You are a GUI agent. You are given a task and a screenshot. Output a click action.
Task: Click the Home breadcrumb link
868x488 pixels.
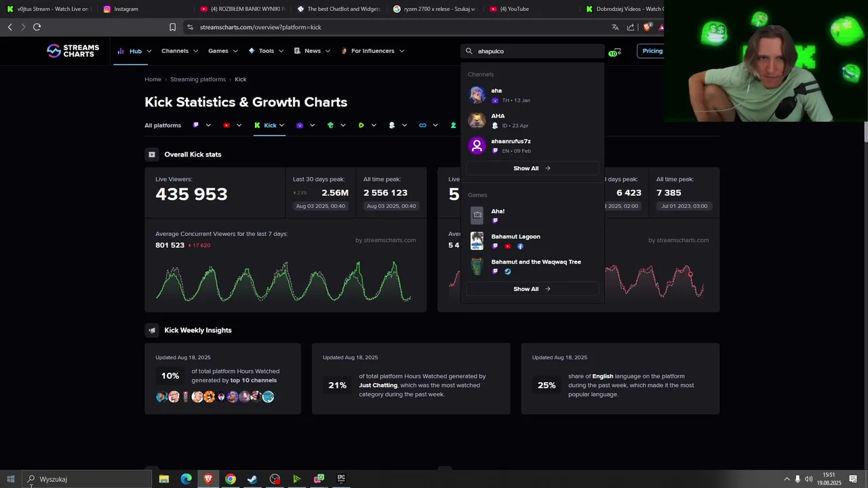click(153, 79)
